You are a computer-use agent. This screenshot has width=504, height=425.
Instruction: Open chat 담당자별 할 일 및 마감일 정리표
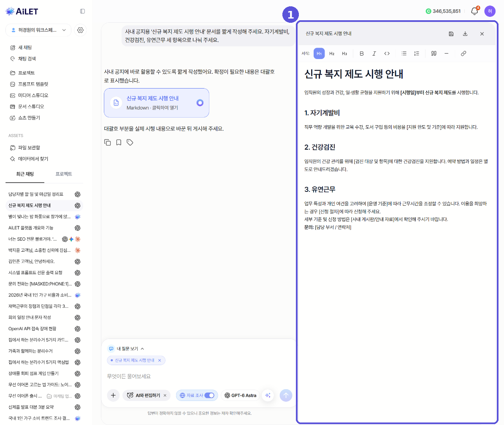pos(44,194)
